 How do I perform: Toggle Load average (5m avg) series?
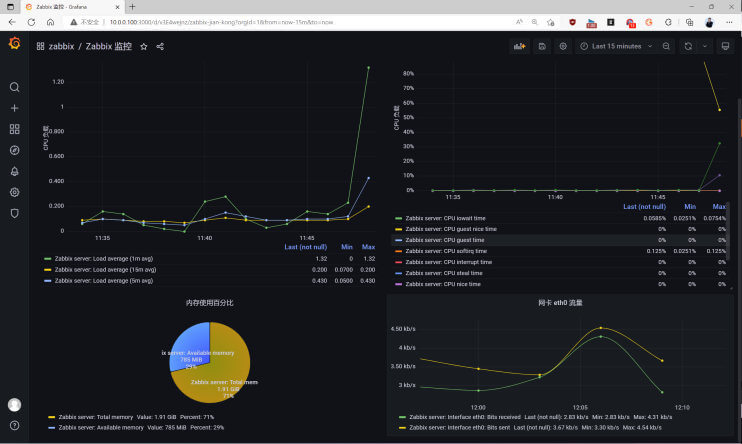point(104,281)
